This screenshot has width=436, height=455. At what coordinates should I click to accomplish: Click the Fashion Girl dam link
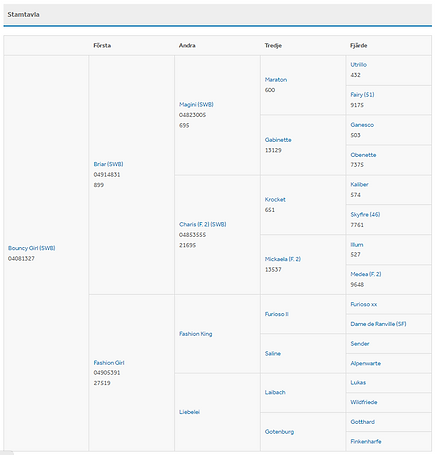[x=109, y=363]
